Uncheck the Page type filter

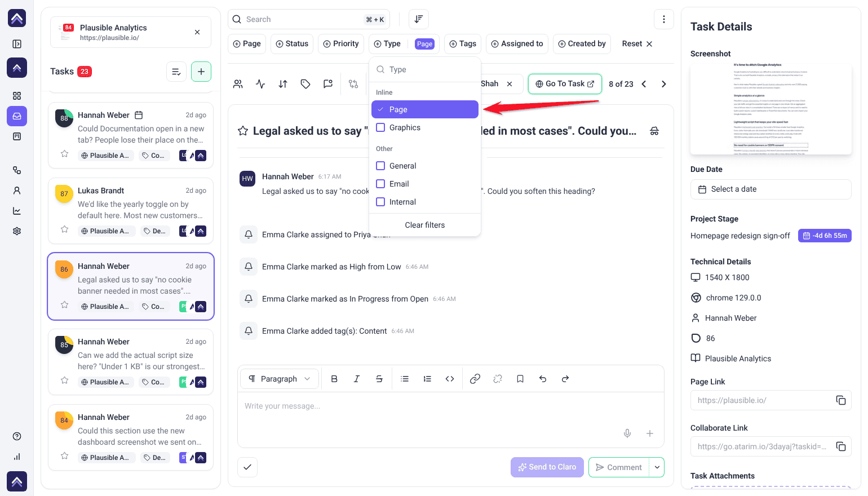(425, 109)
